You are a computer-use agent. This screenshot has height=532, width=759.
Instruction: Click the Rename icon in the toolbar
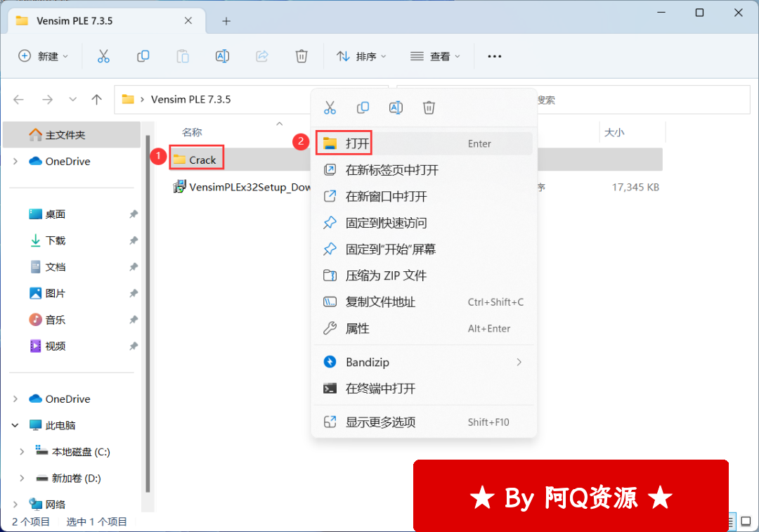tap(222, 56)
